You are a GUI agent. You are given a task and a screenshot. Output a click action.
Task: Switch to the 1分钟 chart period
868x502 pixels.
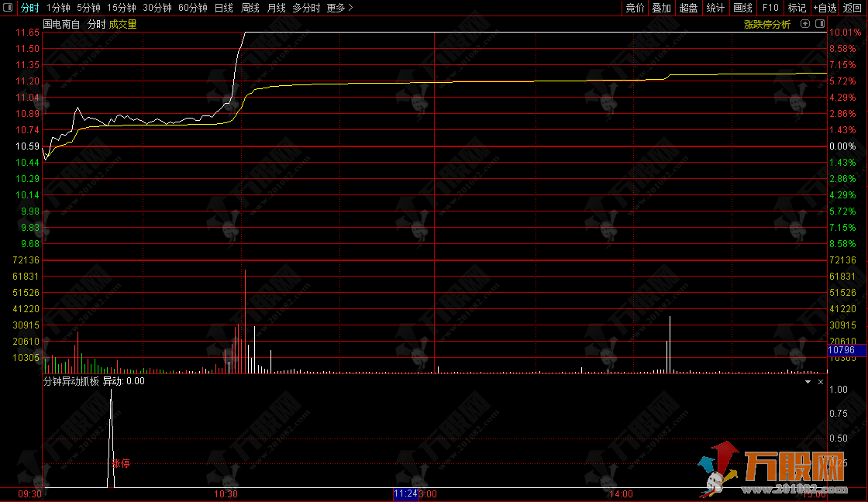58,8
